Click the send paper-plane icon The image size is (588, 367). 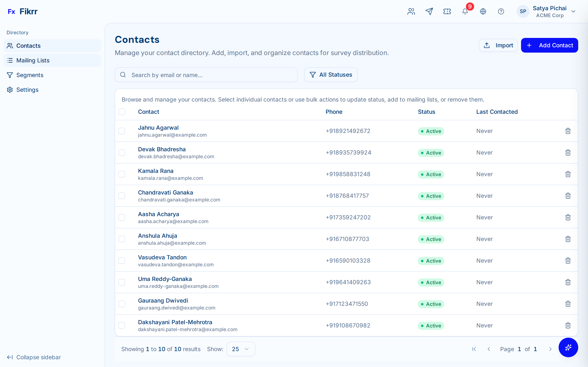[429, 11]
